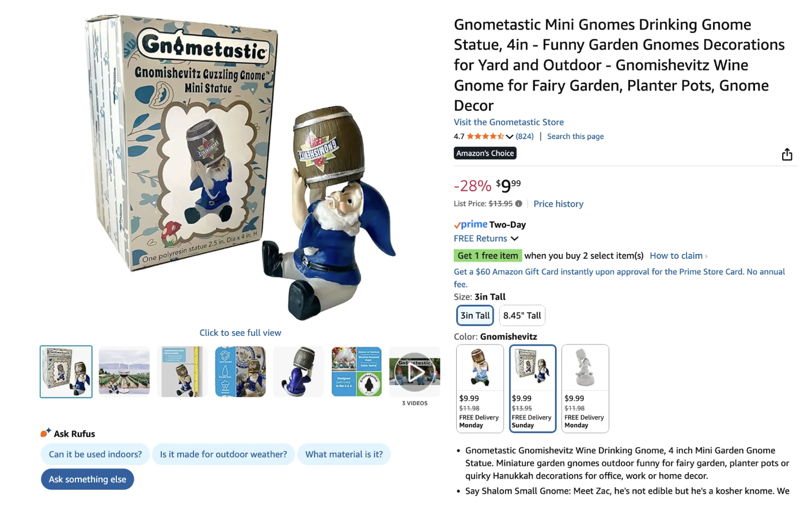Select the first barrel gnome color option
Screen dimensions: 812x507
pyautogui.click(x=480, y=388)
